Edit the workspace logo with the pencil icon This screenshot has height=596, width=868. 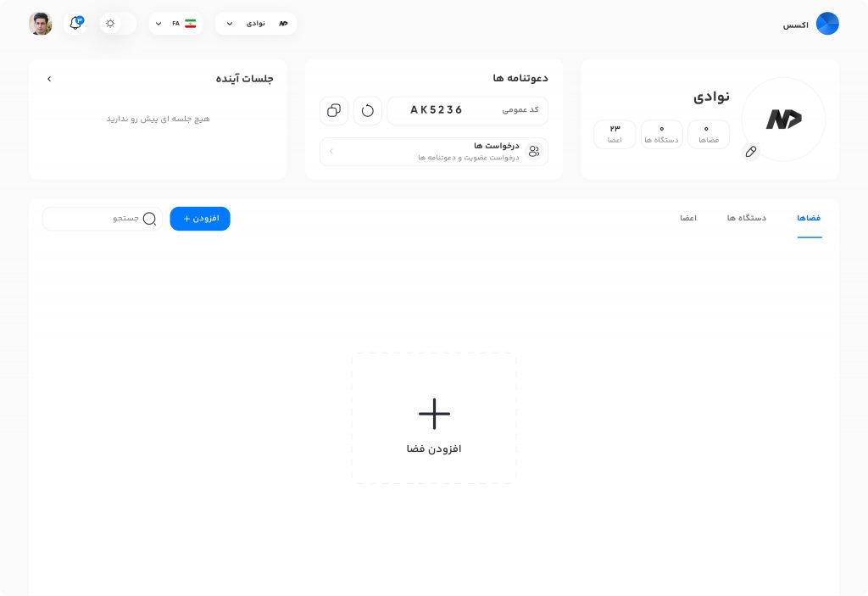(751, 151)
